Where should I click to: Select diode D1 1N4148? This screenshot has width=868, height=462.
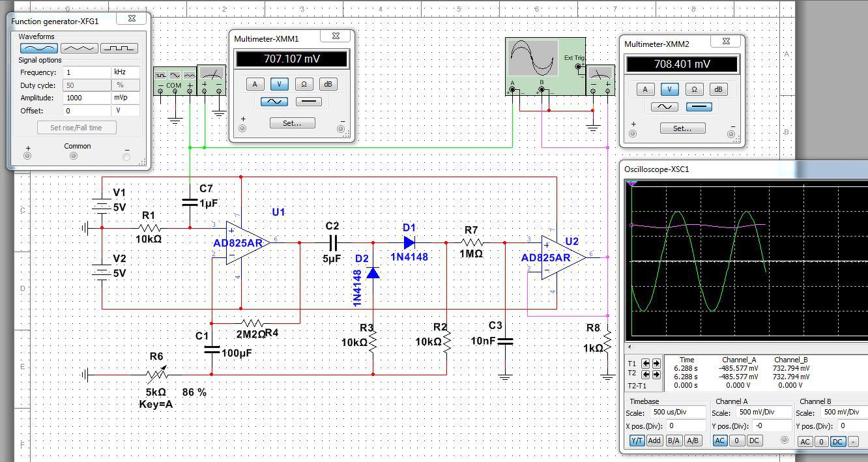409,242
